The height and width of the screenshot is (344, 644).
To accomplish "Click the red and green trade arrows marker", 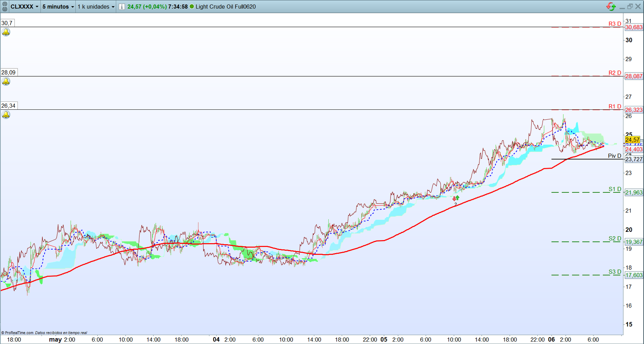I will (x=456, y=198).
